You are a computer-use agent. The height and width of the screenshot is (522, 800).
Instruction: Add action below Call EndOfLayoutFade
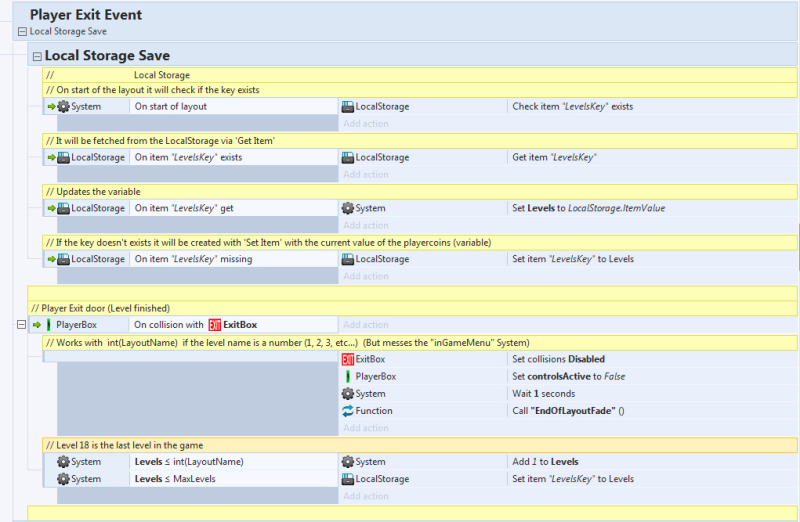[366, 428]
